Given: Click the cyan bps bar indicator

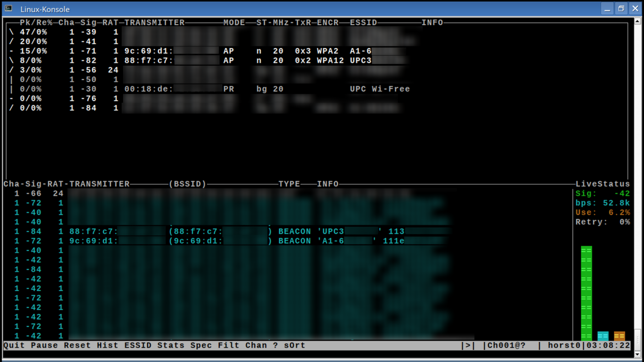Looking at the screenshot, I should 603,336.
